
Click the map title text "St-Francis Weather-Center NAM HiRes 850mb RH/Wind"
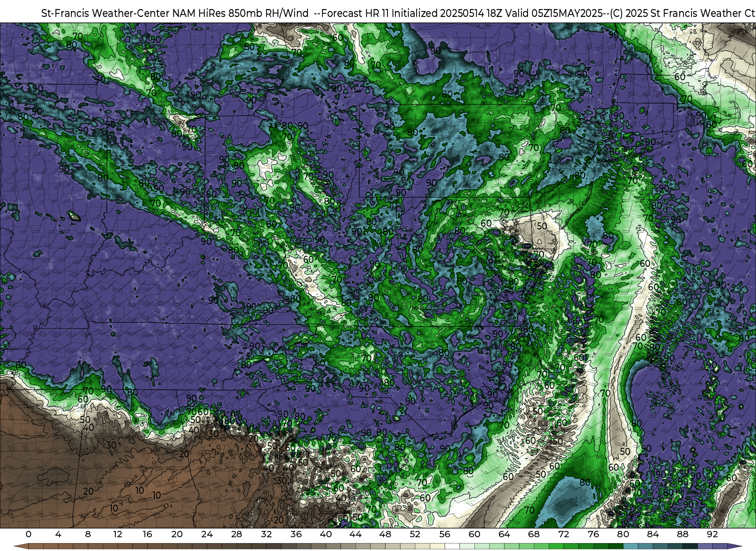[175, 13]
